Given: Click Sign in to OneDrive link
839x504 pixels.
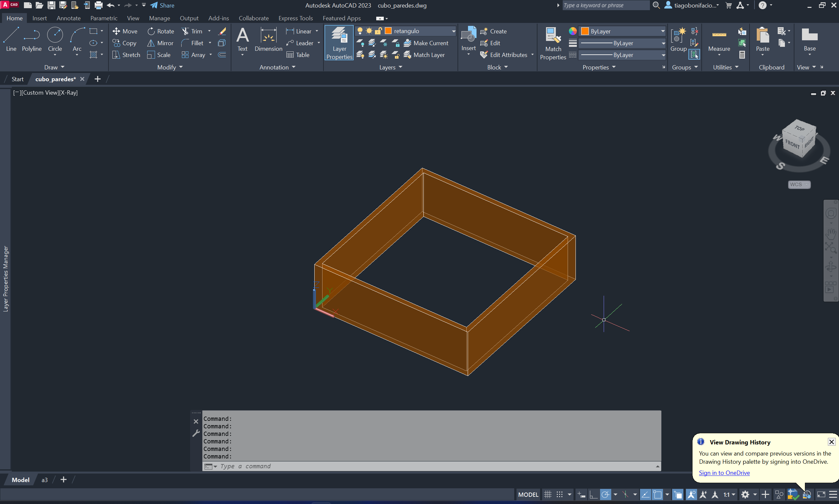Looking at the screenshot, I should tap(724, 473).
